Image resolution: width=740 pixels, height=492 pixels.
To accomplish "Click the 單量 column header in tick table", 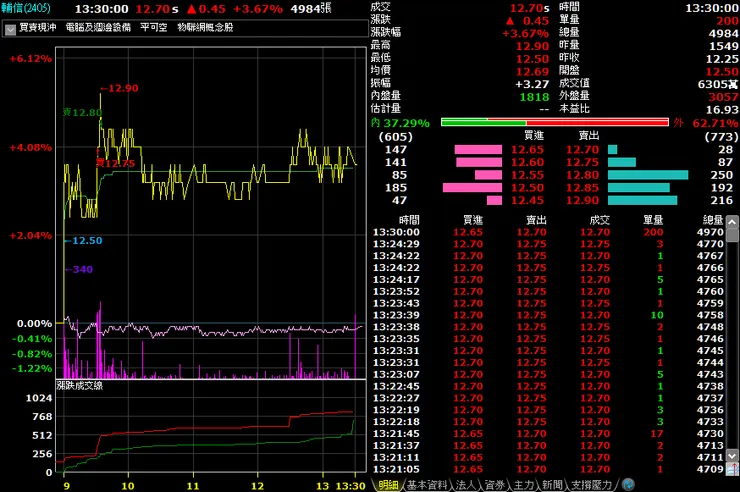I will tap(653, 220).
